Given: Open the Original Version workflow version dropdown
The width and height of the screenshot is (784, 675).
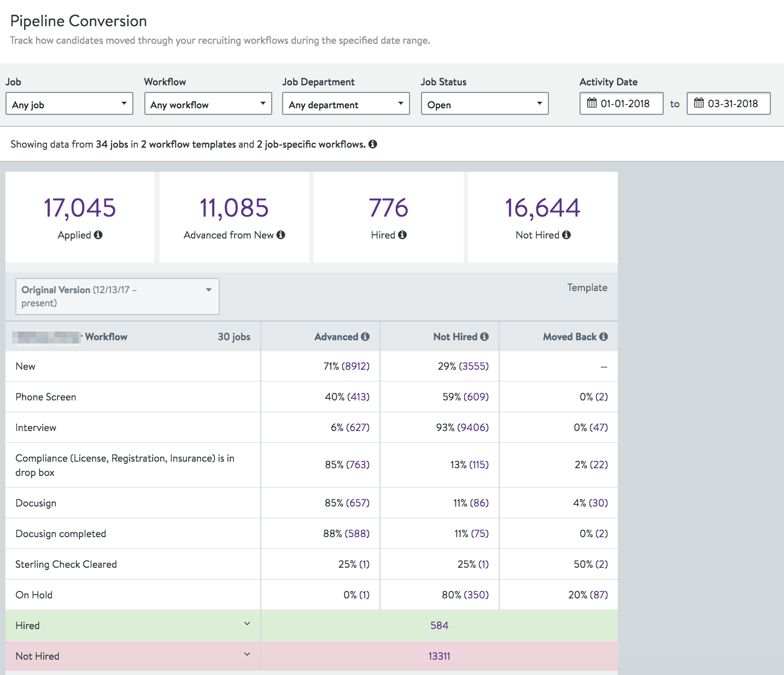Looking at the screenshot, I should pyautogui.click(x=118, y=296).
